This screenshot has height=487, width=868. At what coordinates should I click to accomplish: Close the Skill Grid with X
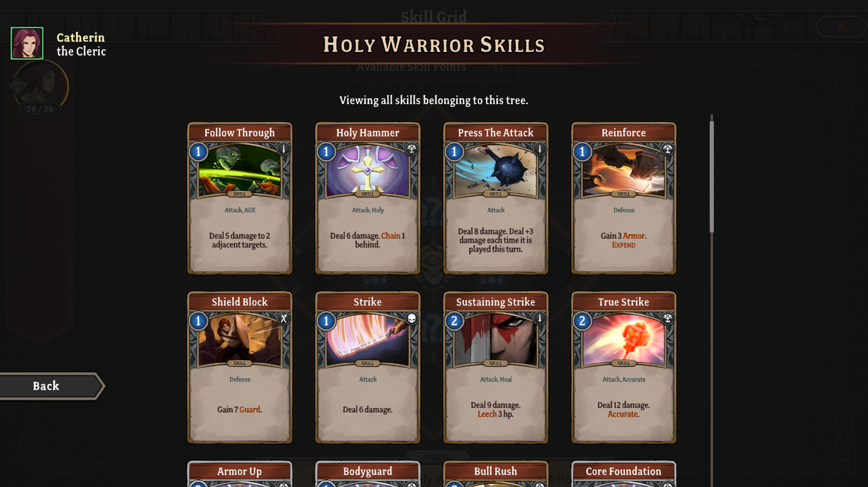(842, 26)
